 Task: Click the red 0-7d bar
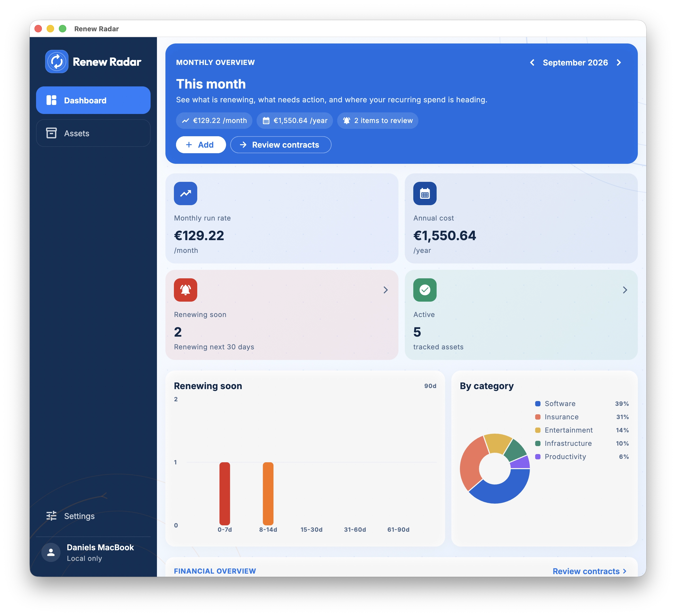pos(225,494)
